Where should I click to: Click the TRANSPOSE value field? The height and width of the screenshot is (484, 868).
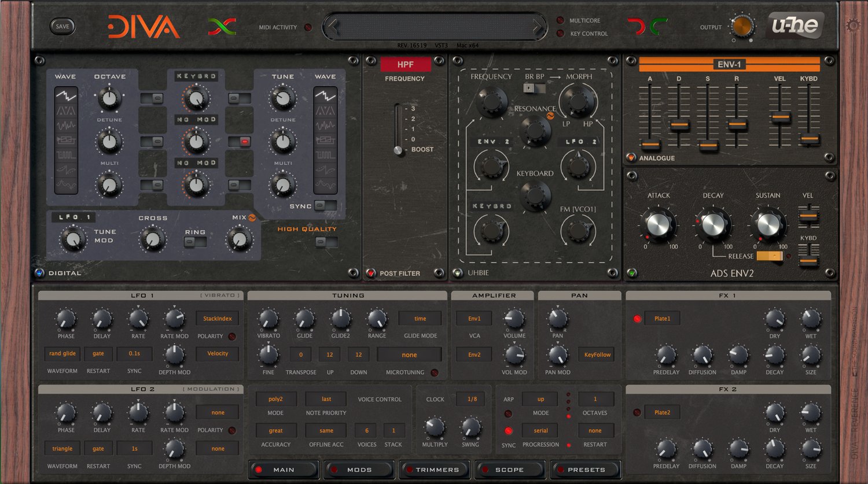pos(300,354)
